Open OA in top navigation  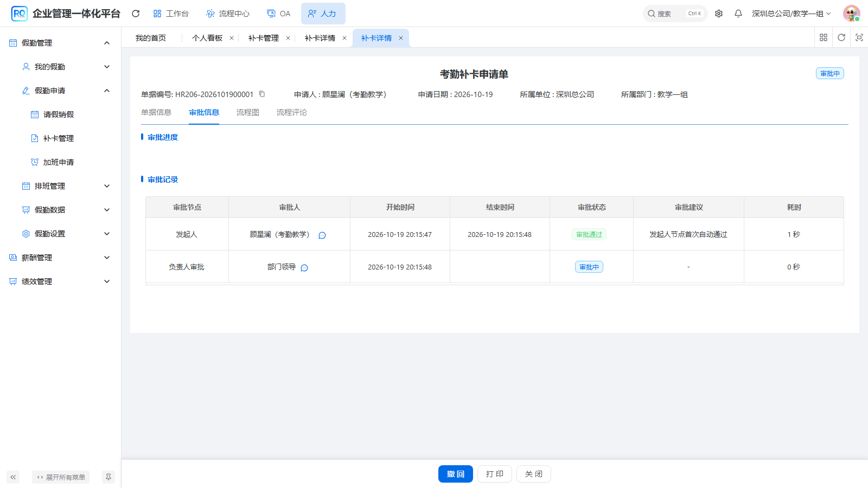(x=279, y=14)
